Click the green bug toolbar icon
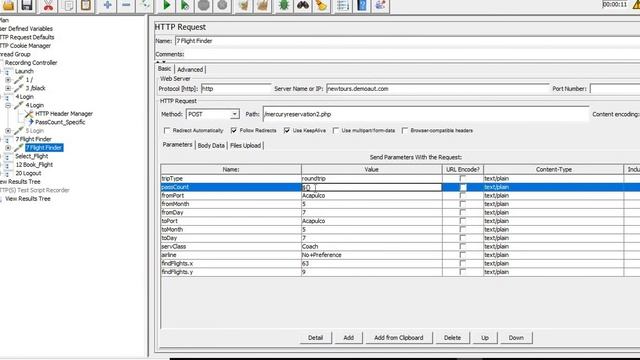 284,5
